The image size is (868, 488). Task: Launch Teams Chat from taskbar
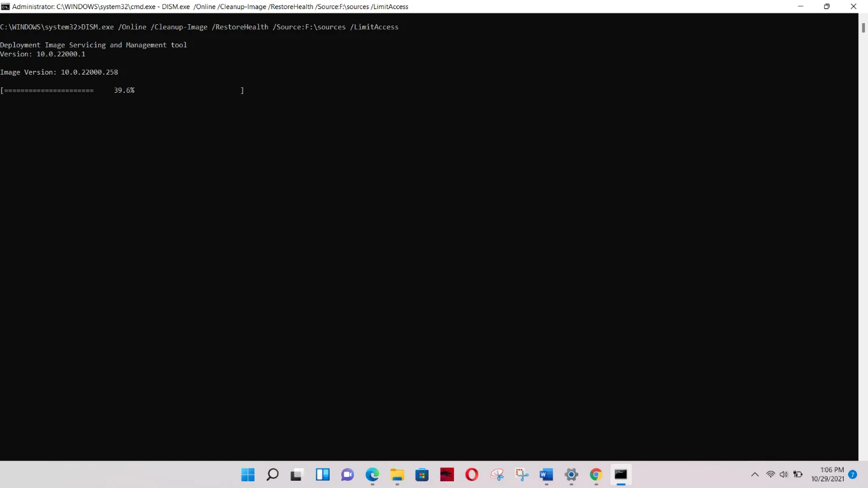click(347, 475)
